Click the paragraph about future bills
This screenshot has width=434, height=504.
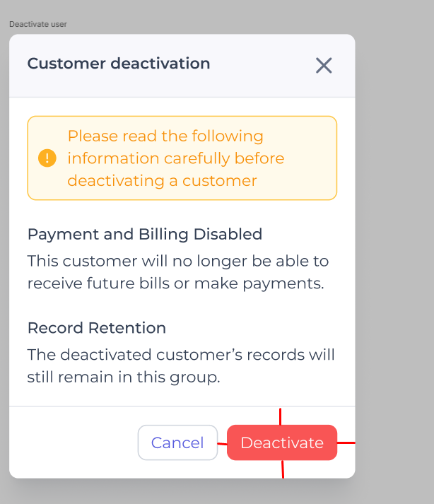(x=178, y=272)
